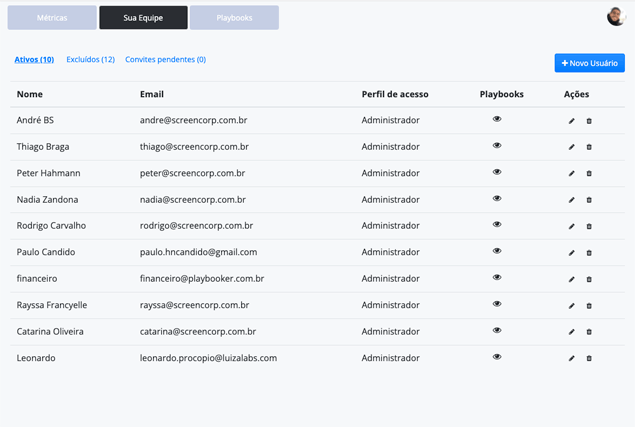
Task: Select the name Catarina Oliveira
Action: 50,332
